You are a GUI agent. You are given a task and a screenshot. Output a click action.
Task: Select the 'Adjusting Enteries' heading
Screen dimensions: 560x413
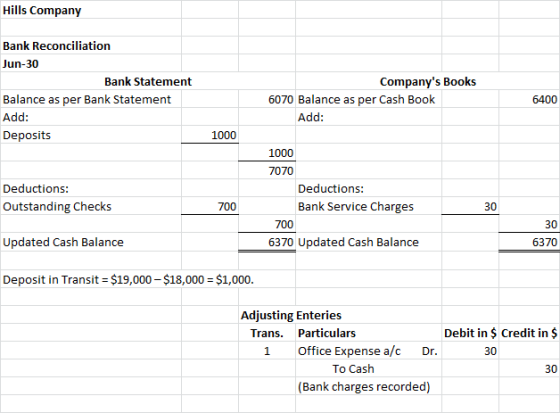point(291,315)
